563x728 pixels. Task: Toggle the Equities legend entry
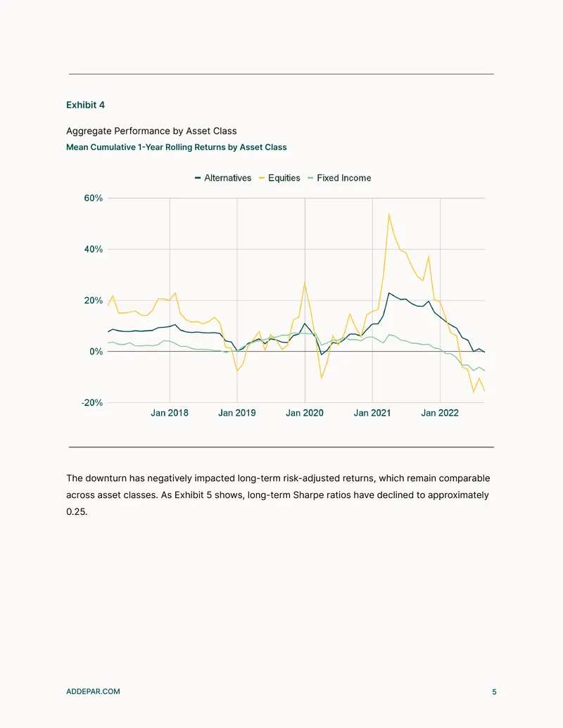pyautogui.click(x=279, y=178)
